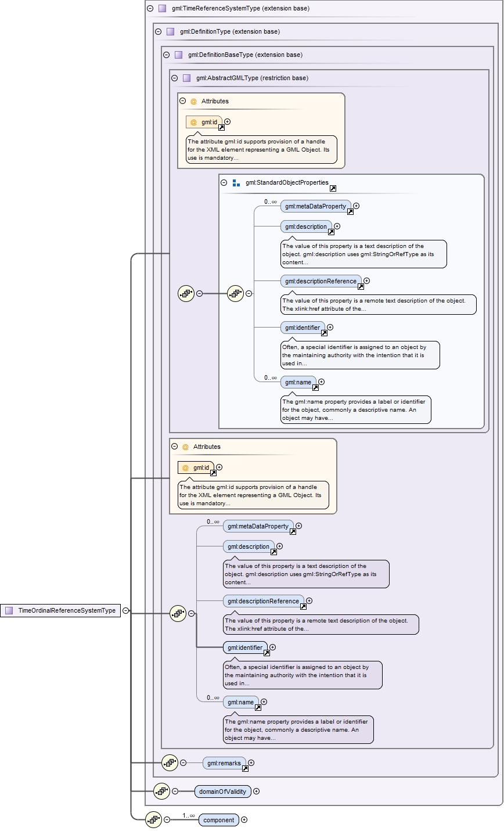
Task: Select the gml:descriptionReference element in lower group
Action: point(264,601)
